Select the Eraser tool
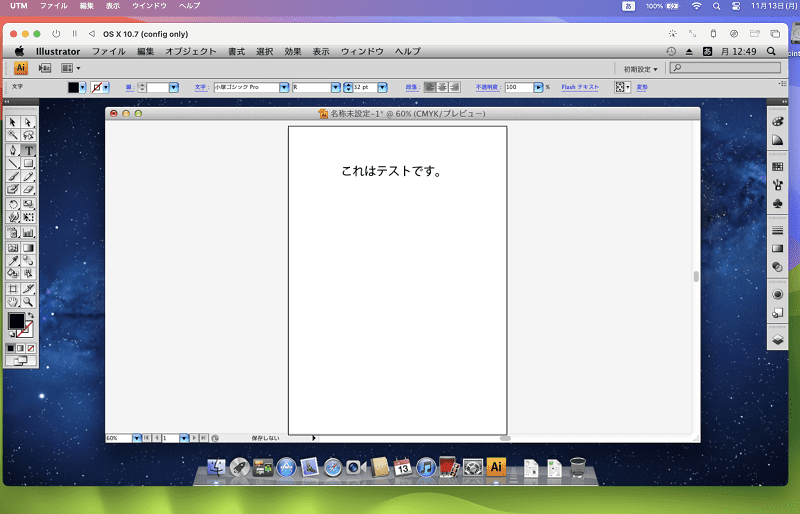This screenshot has height=514, width=800. [28, 189]
